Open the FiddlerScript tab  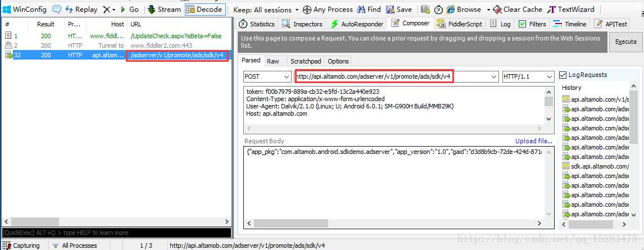pos(460,24)
